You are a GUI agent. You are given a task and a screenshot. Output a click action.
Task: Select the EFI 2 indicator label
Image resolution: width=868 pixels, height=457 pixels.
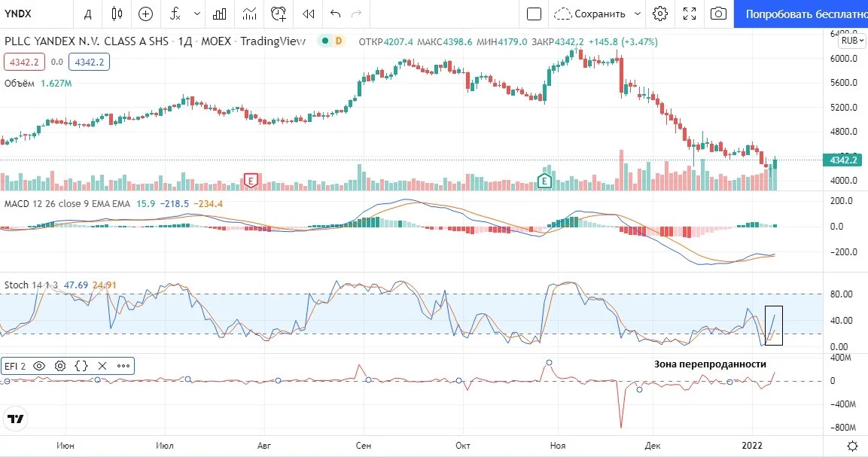pos(15,366)
